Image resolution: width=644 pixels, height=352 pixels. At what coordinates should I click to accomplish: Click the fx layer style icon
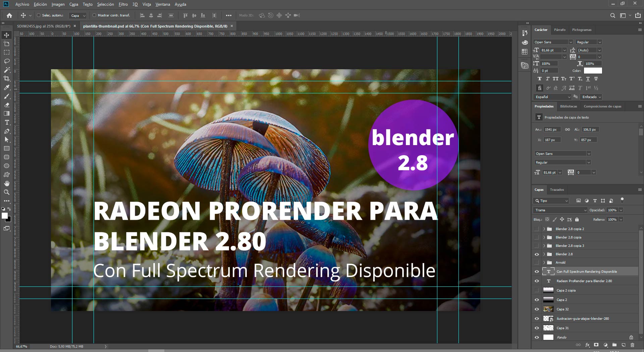tap(587, 345)
